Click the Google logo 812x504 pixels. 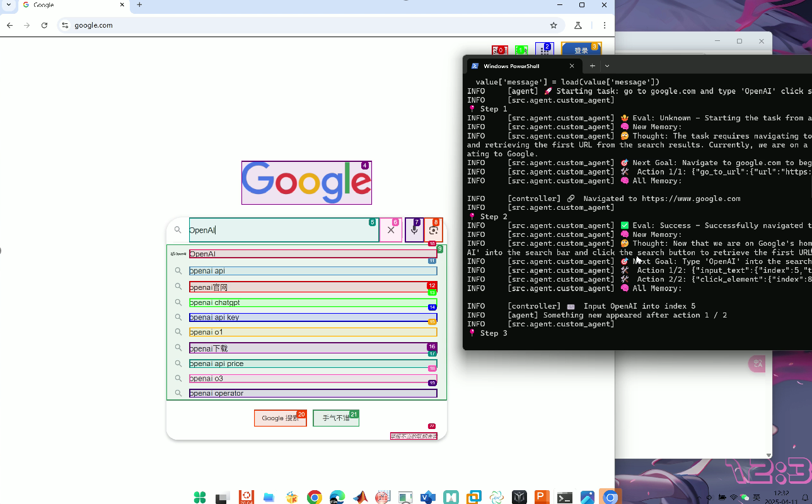tap(306, 183)
